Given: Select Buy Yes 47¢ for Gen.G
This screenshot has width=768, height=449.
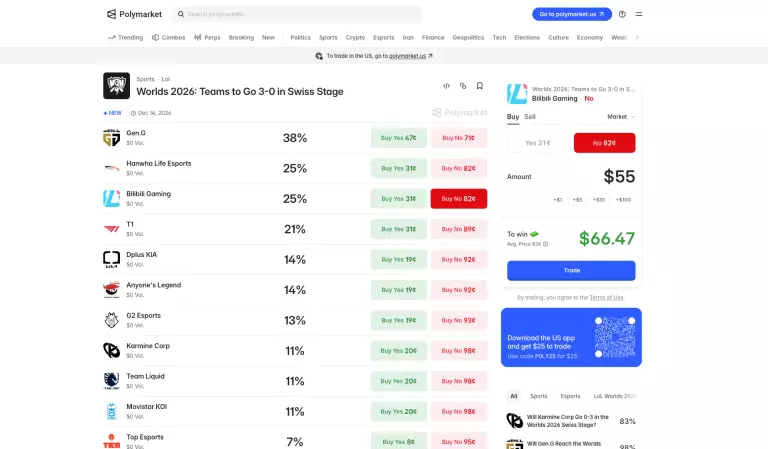Looking at the screenshot, I should click(x=399, y=138).
